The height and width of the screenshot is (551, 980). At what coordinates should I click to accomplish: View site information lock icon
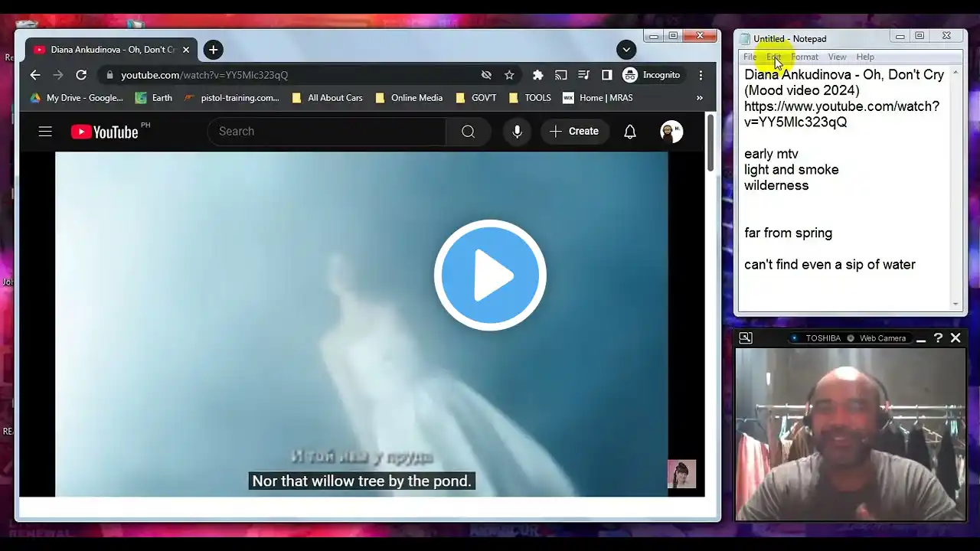(x=109, y=75)
